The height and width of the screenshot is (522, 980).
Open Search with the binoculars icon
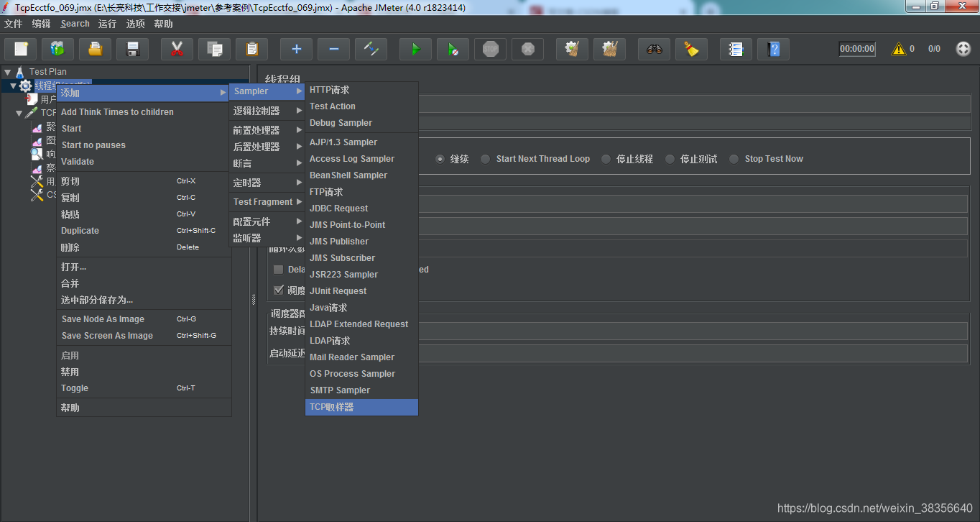654,49
